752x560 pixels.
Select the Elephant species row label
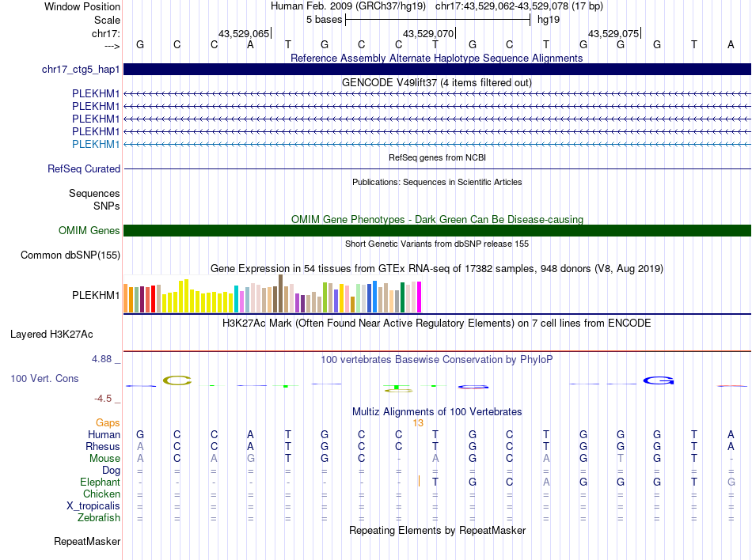click(x=100, y=482)
